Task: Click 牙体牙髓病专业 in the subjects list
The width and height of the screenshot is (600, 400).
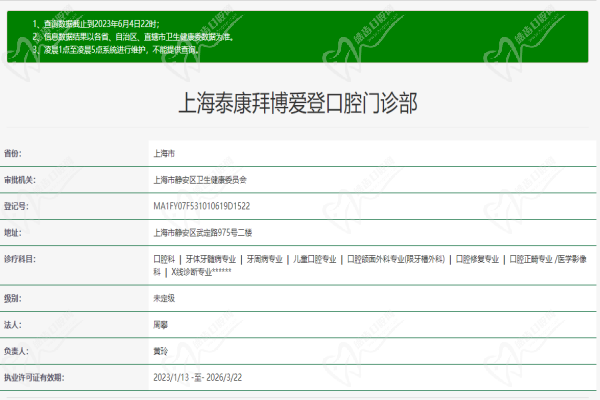Action: click(x=211, y=259)
